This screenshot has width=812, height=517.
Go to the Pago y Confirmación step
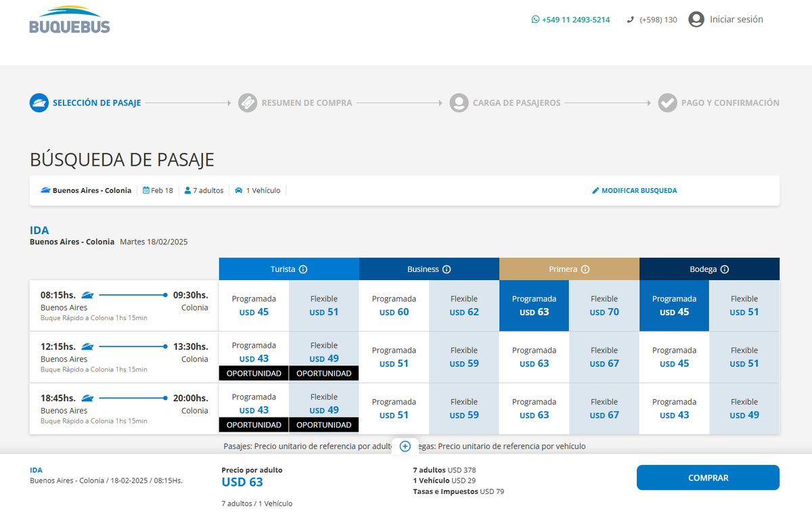click(730, 103)
